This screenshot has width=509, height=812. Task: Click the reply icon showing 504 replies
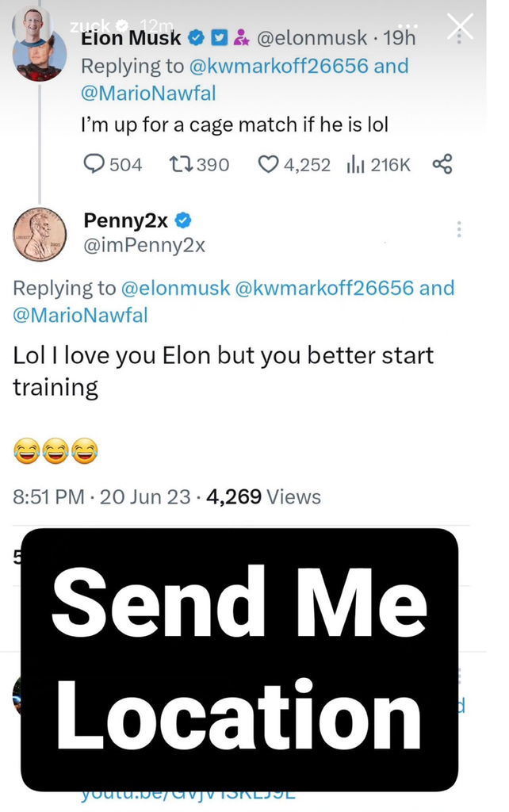pyautogui.click(x=94, y=164)
